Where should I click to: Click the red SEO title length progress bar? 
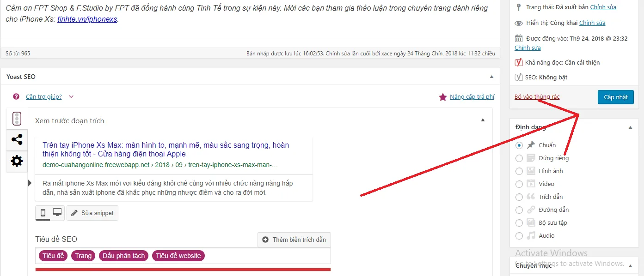183,270
